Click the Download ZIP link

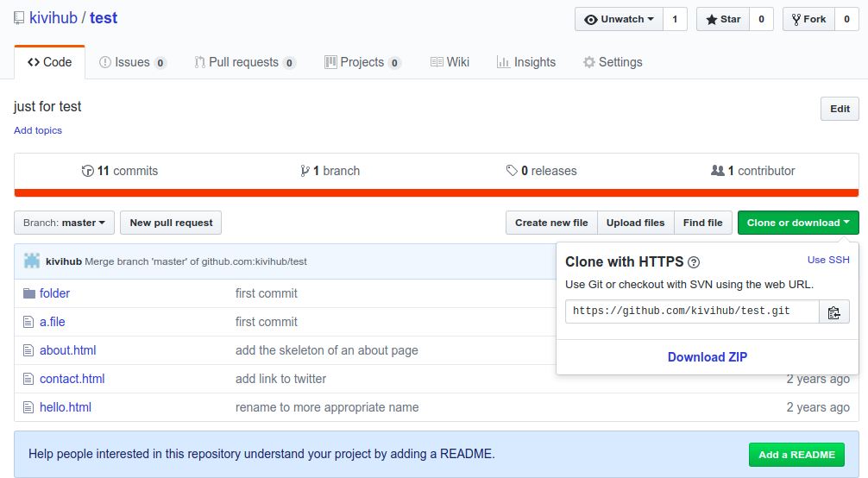[708, 357]
